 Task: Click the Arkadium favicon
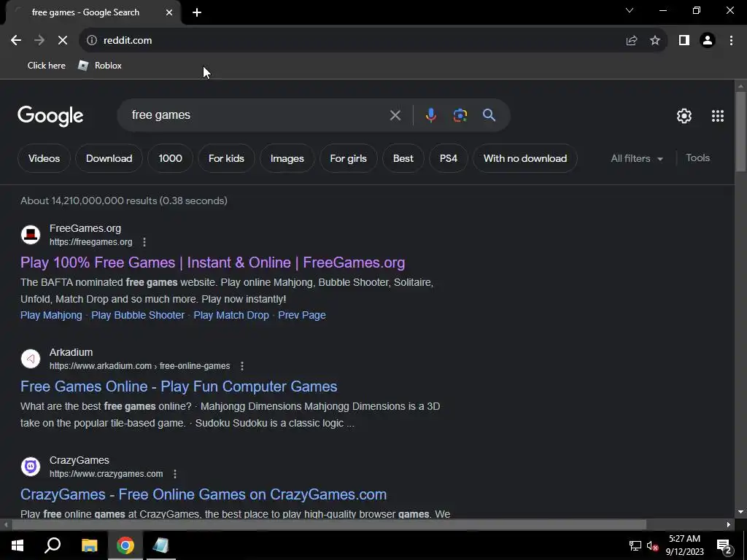31,359
